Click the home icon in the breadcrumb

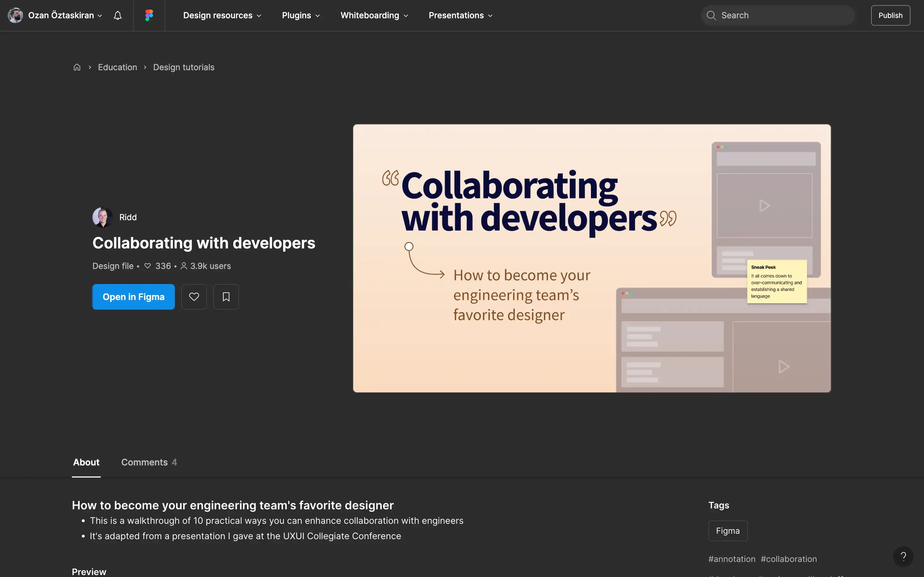tap(77, 67)
